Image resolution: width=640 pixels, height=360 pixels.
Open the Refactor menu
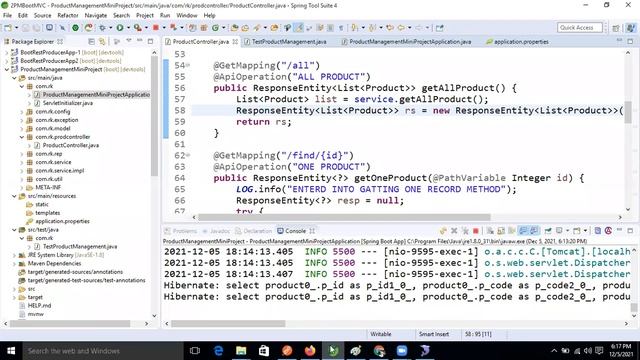pos(68,15)
